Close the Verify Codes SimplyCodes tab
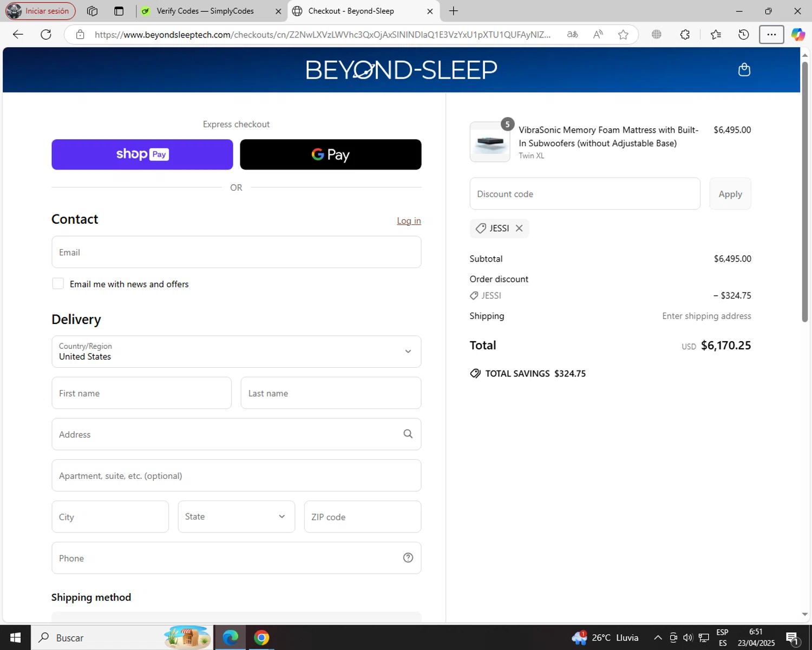This screenshot has width=812, height=650. coord(278,11)
